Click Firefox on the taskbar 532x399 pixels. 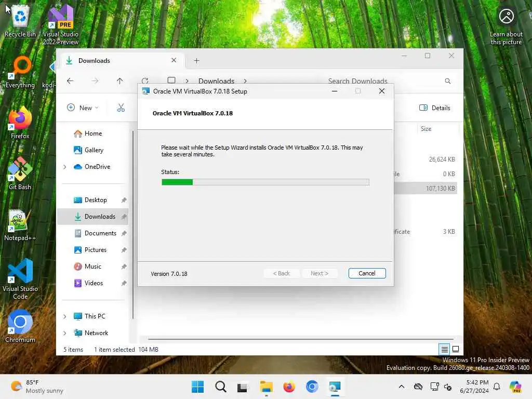click(289, 387)
